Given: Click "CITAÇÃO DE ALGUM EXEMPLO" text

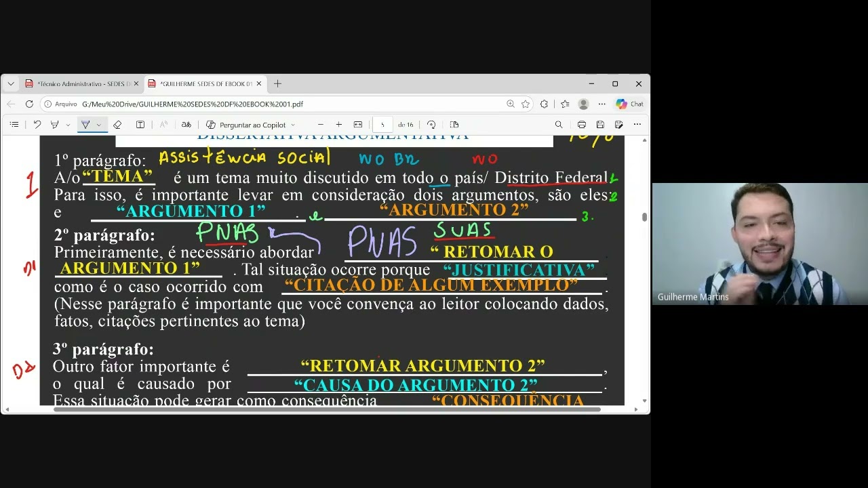Looking at the screenshot, I should click(431, 285).
